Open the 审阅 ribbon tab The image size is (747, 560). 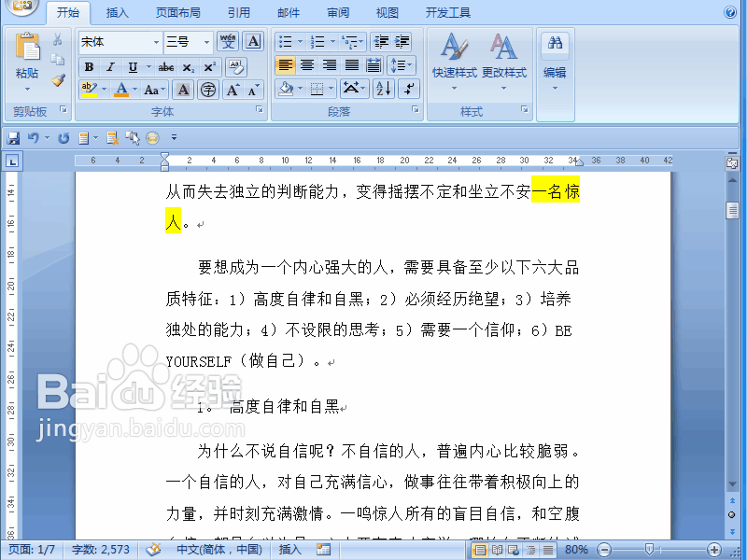[338, 11]
